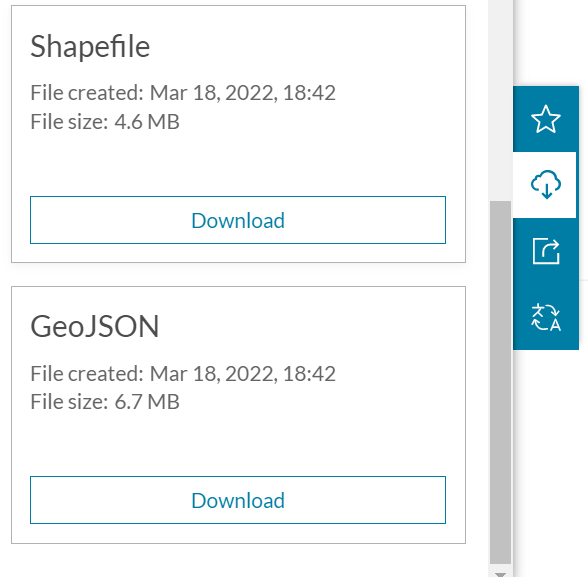
Task: Download the Shapefile format
Action: (238, 220)
